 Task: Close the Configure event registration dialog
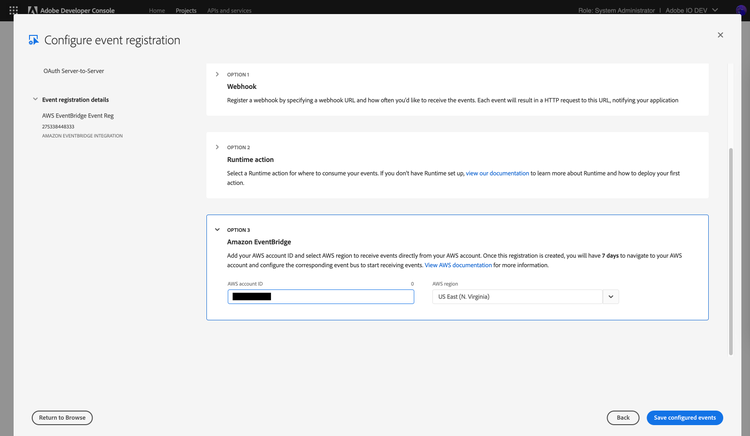[x=720, y=35]
